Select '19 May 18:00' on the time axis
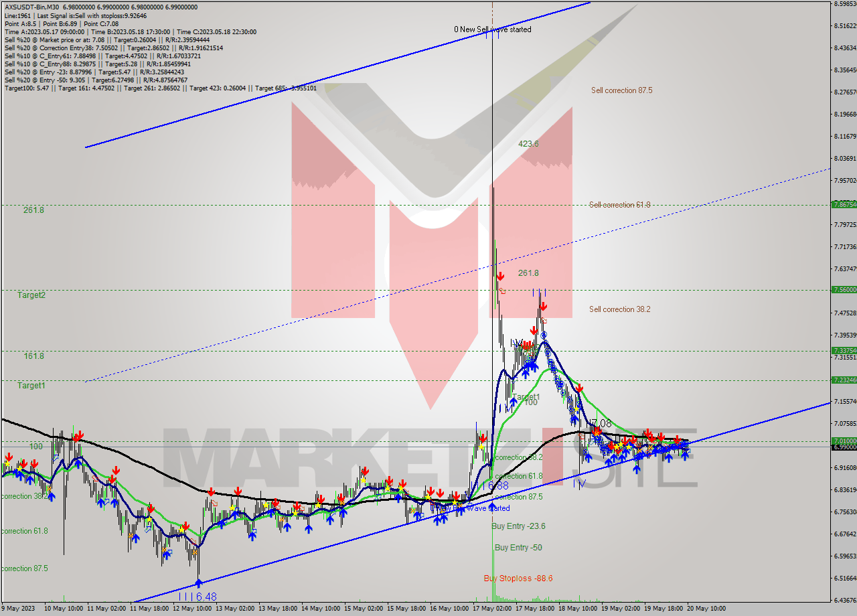Image resolution: width=857 pixels, height=616 pixels. click(664, 609)
